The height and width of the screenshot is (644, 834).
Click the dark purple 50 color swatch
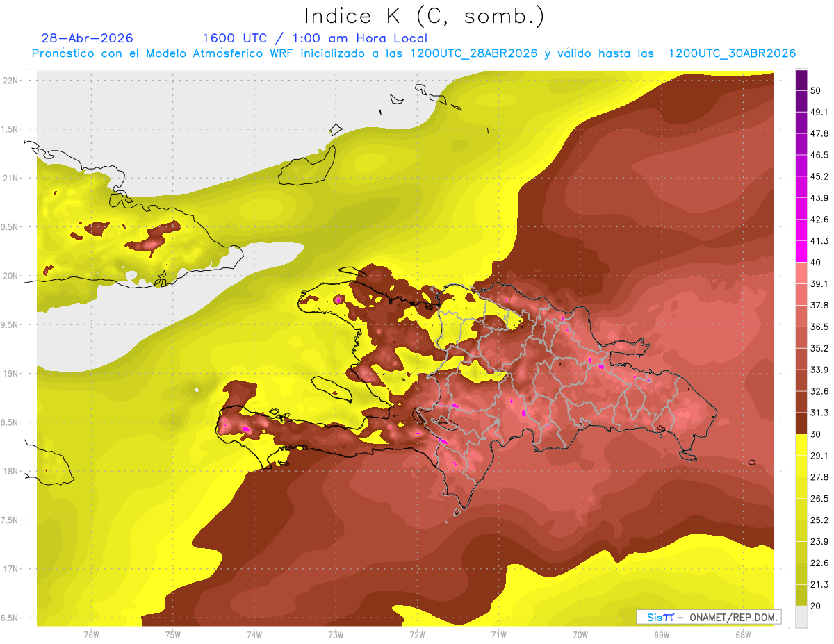click(x=801, y=81)
